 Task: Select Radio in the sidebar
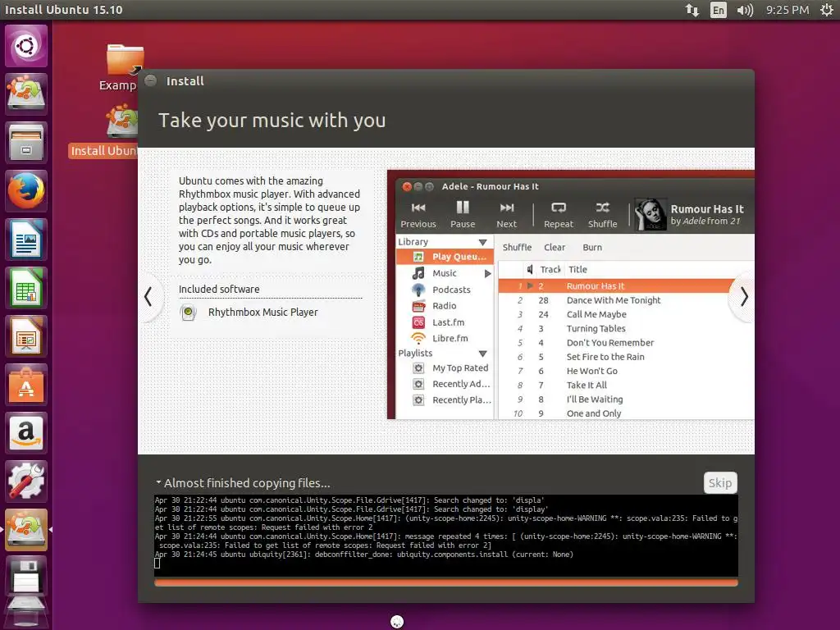(x=444, y=306)
